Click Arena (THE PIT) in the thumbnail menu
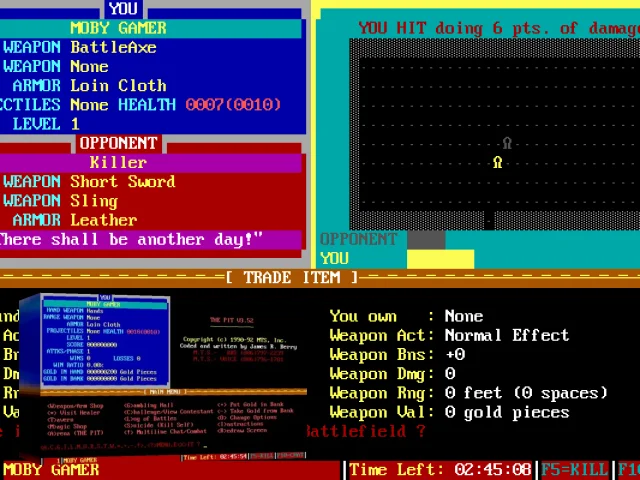This screenshot has width=640, height=480. pos(76,433)
